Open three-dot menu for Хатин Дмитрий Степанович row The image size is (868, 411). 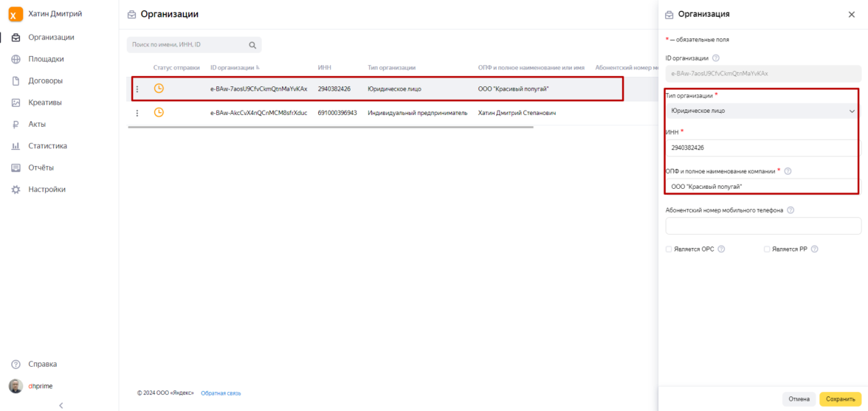coord(137,113)
